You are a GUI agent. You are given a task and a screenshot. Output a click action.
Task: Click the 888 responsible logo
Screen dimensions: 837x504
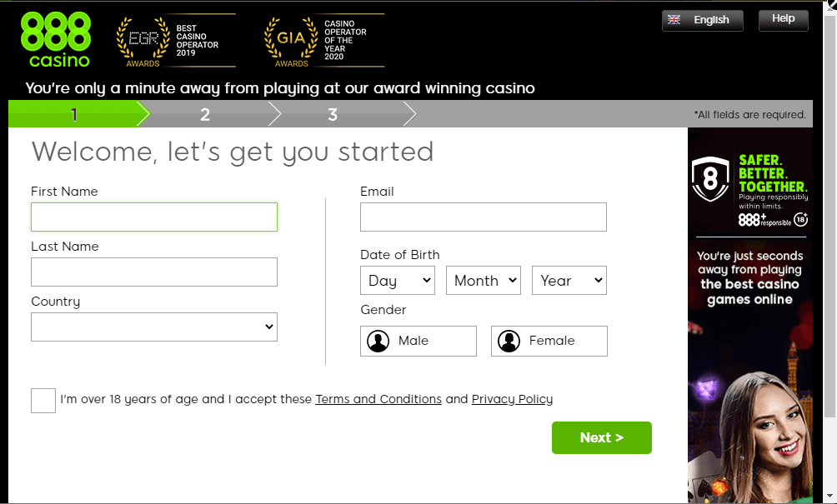pos(765,220)
